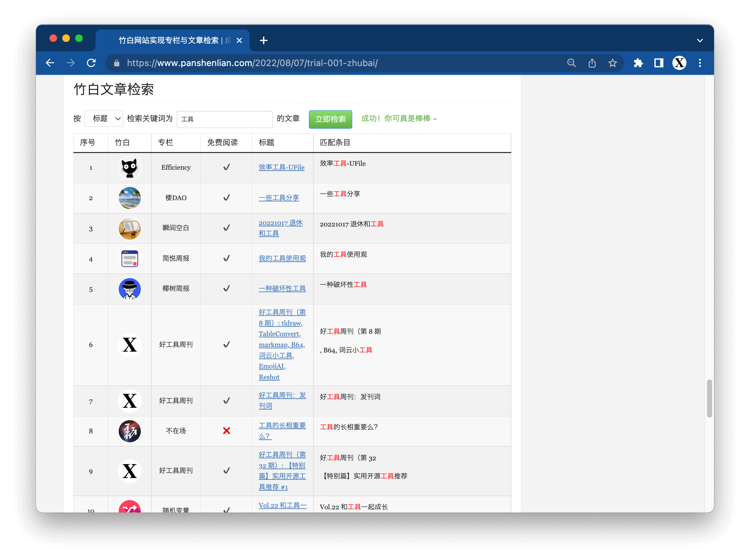750x560 pixels.
Task: Select the 竹白网站实现专栏与文章检索 tab
Action: point(173,41)
